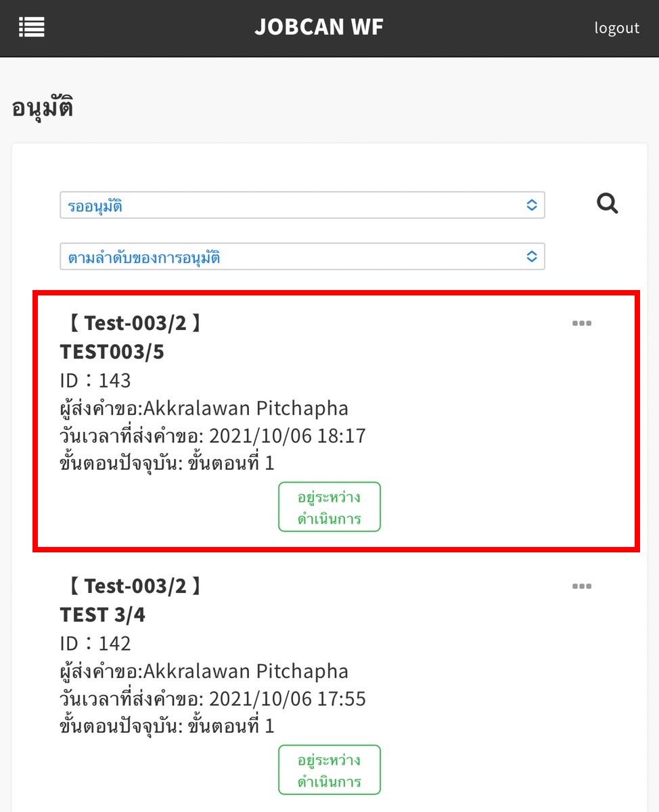Open three-dot options for request ID 142
The height and width of the screenshot is (812, 659).
pyautogui.click(x=581, y=586)
